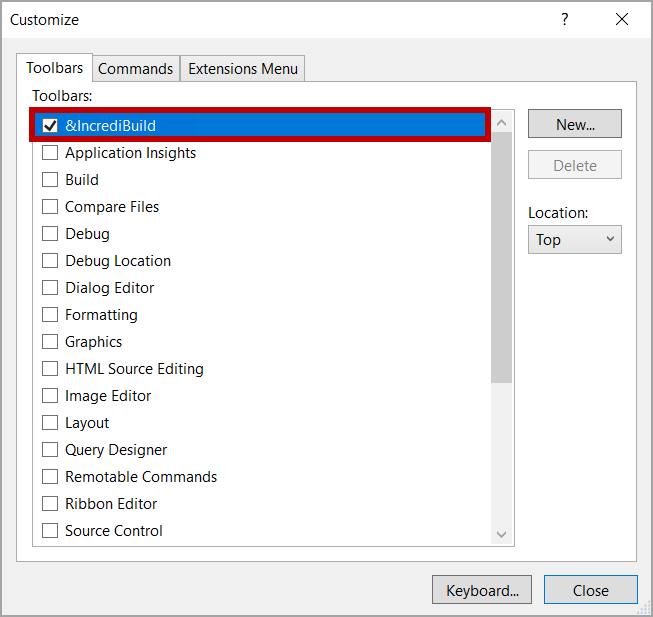Check HTML Source Editing checkbox

(x=50, y=369)
